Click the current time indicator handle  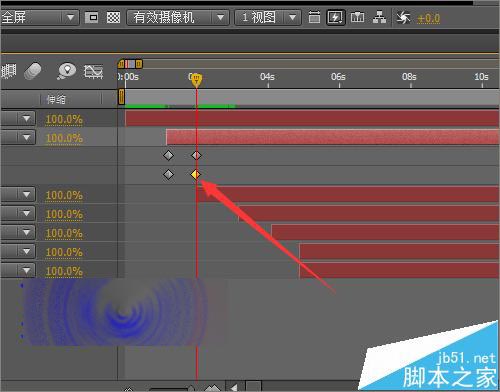pos(196,79)
